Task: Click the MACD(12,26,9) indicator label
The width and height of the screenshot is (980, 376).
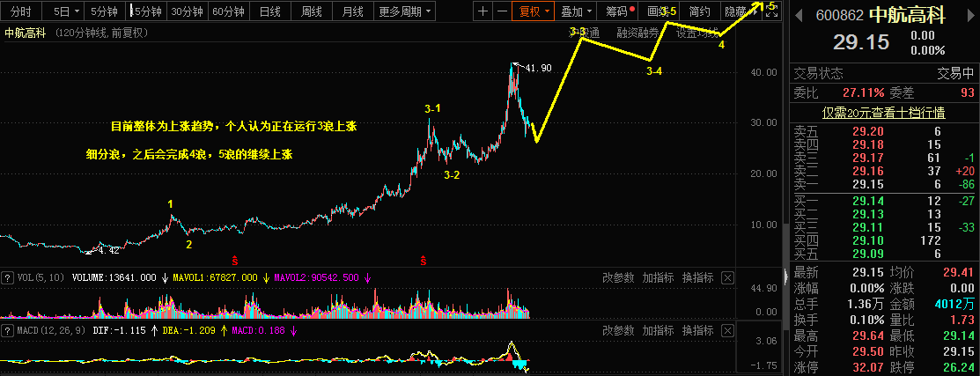Action: (50, 330)
